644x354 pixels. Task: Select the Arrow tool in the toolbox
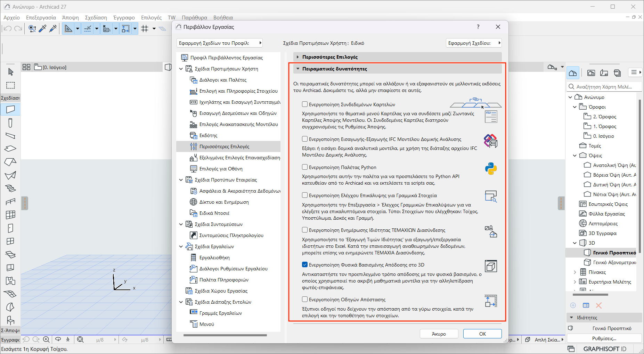[x=10, y=72]
